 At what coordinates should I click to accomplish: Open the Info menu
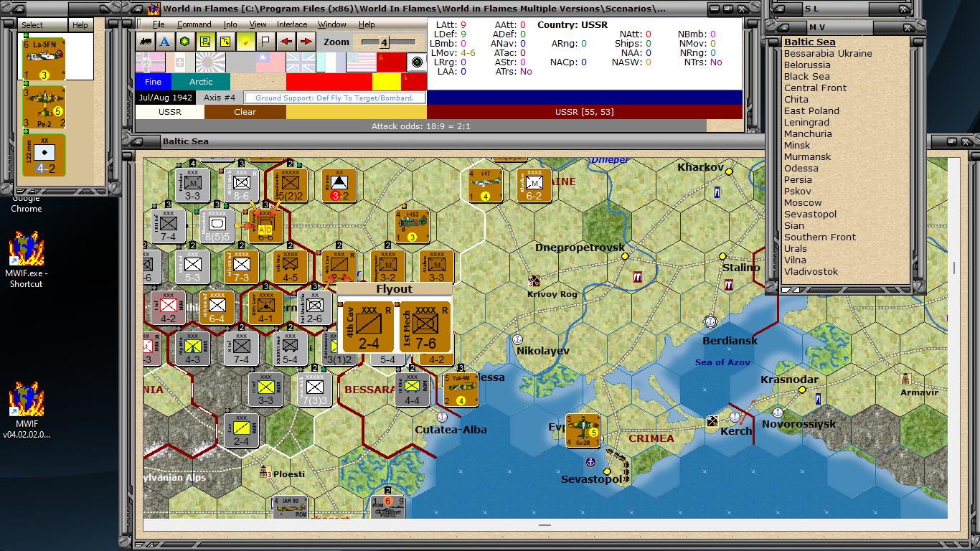coord(230,24)
